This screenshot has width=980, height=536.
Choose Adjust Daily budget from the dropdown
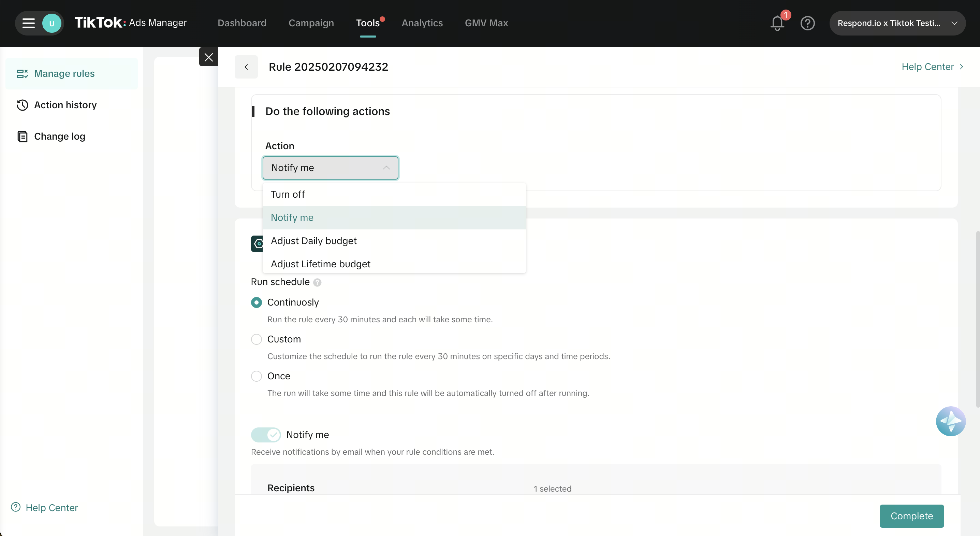click(313, 241)
